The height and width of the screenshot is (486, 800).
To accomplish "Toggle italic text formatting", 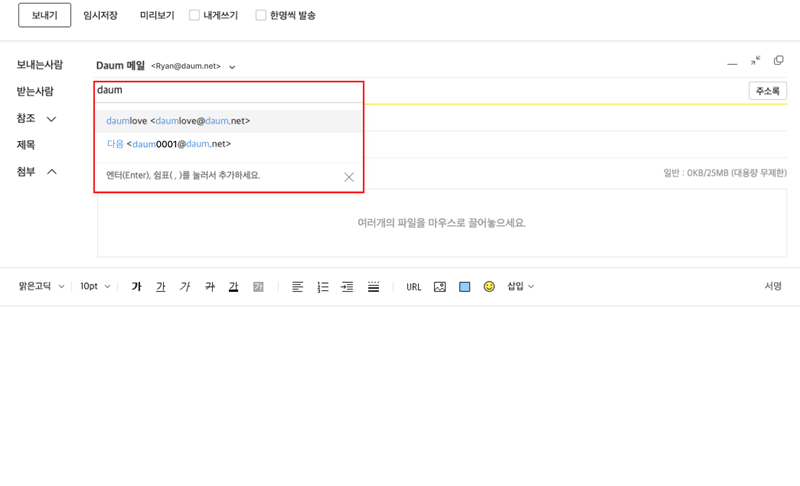I will pyautogui.click(x=185, y=287).
